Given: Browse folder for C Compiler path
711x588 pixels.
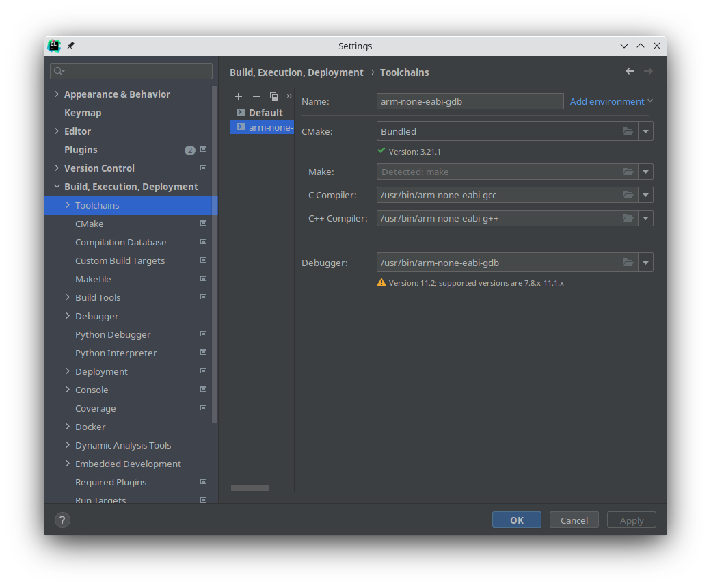Looking at the screenshot, I should [x=628, y=196].
